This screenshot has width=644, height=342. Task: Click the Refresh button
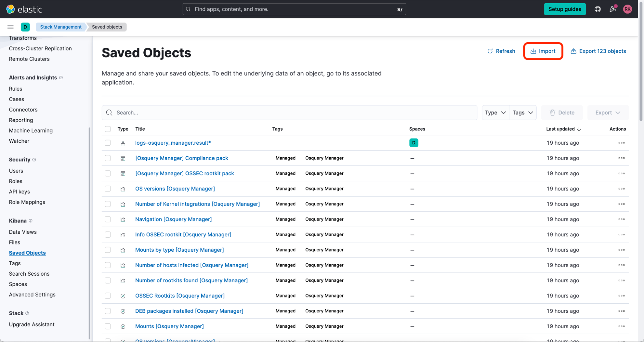(x=501, y=51)
